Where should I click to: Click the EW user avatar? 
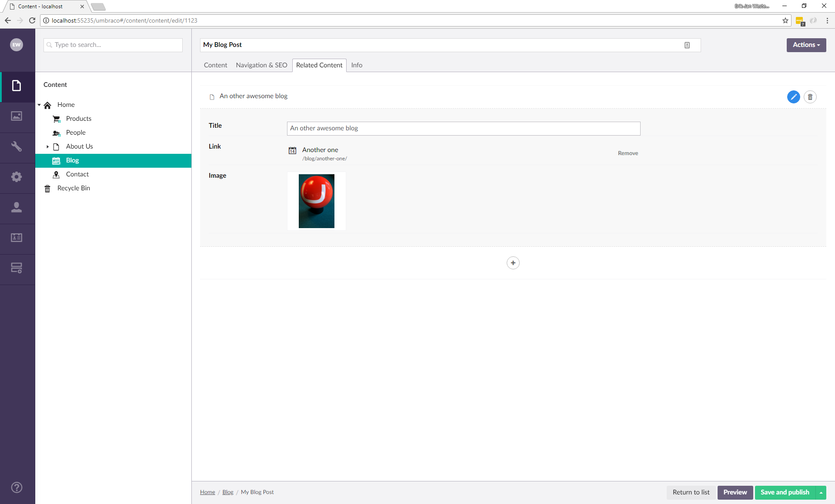coord(17,45)
